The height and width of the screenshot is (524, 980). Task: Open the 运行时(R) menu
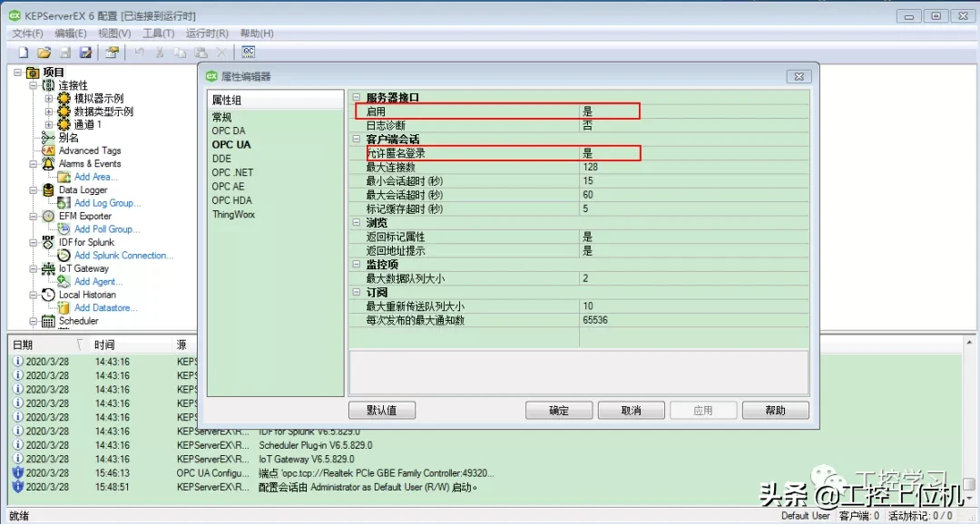point(207,34)
